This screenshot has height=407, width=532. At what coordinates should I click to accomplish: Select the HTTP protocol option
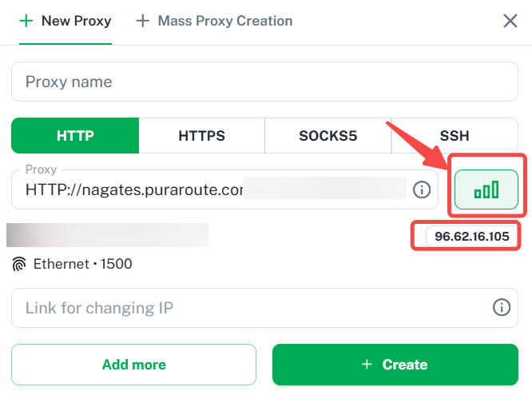[75, 136]
